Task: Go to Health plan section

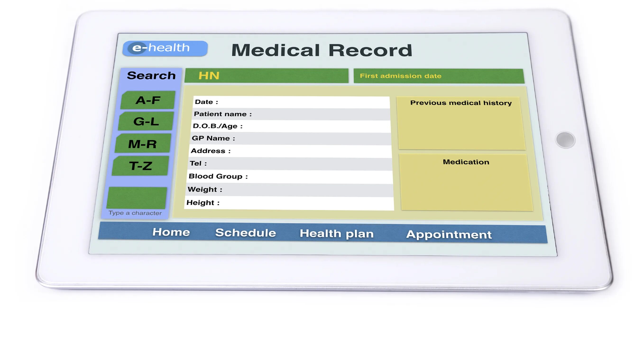Action: (336, 234)
